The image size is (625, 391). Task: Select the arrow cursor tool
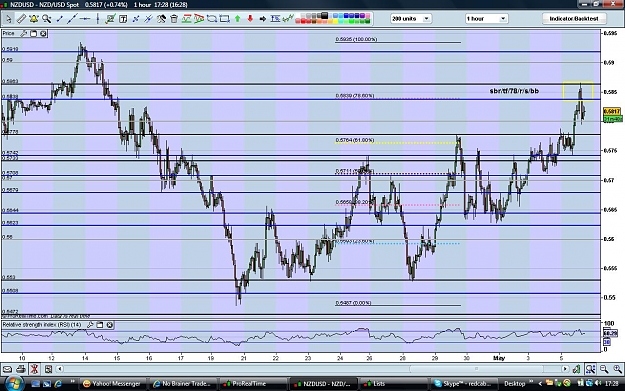click(x=8, y=19)
